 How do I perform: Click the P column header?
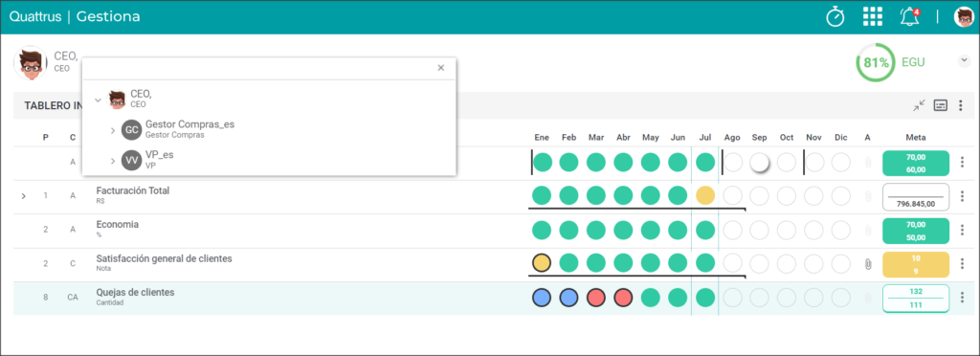(x=46, y=138)
